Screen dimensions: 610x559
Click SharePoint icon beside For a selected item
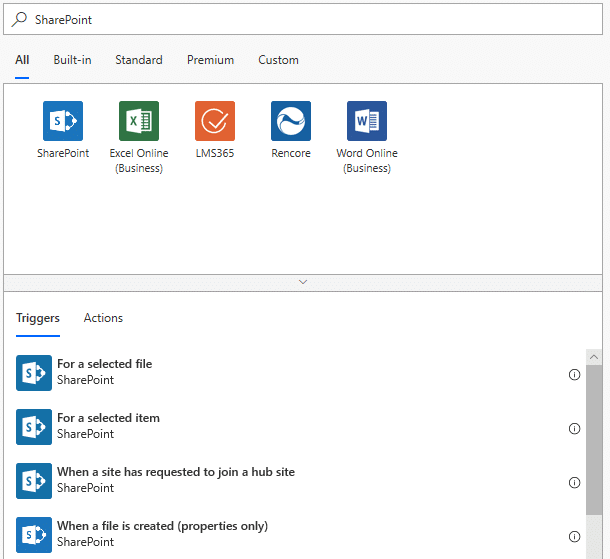pyautogui.click(x=34, y=427)
